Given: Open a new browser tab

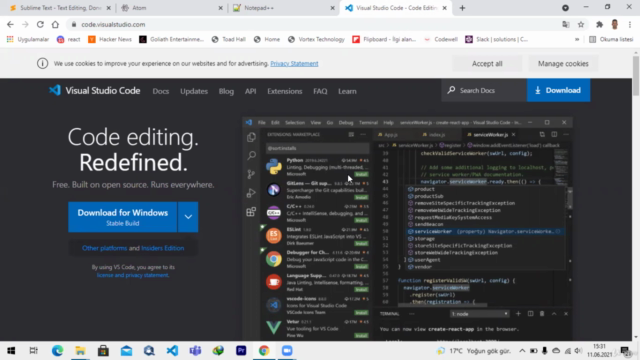Looking at the screenshot, I should (x=462, y=8).
